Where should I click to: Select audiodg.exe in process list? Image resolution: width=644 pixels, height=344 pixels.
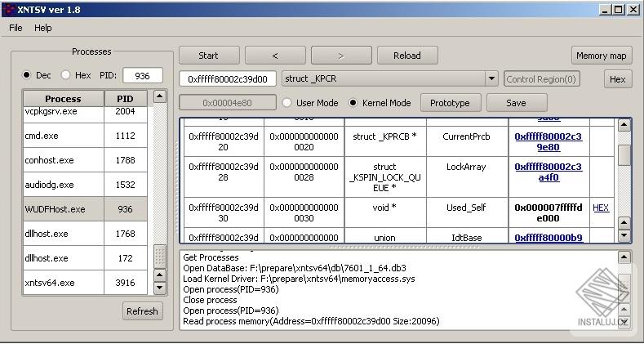tap(63, 185)
